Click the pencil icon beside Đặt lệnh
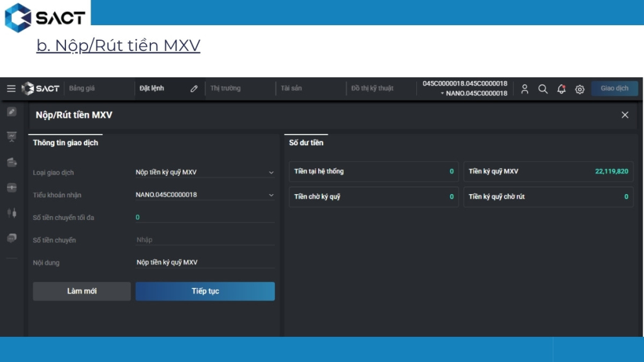644x362 pixels. [x=194, y=89]
